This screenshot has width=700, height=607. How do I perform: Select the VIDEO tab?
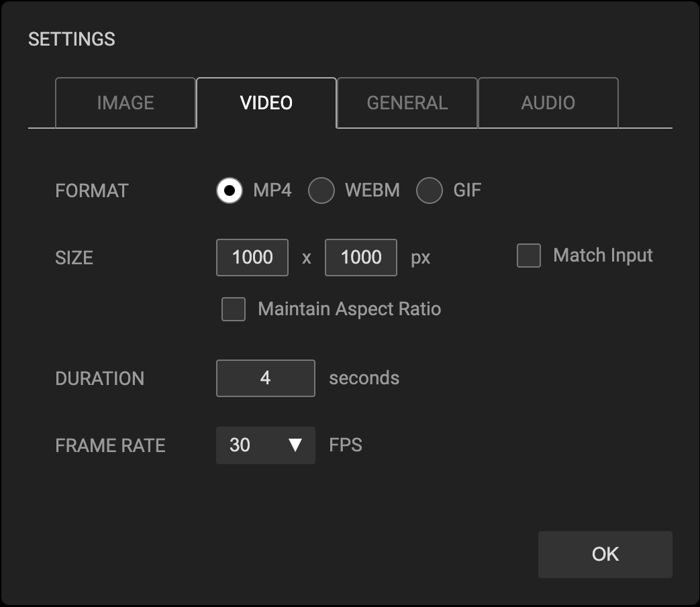point(266,103)
